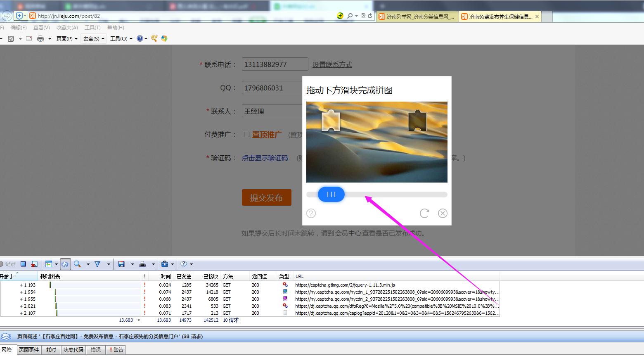Toggle 记录 recording in the network panel
This screenshot has height=356, width=644.
[x=9, y=264]
